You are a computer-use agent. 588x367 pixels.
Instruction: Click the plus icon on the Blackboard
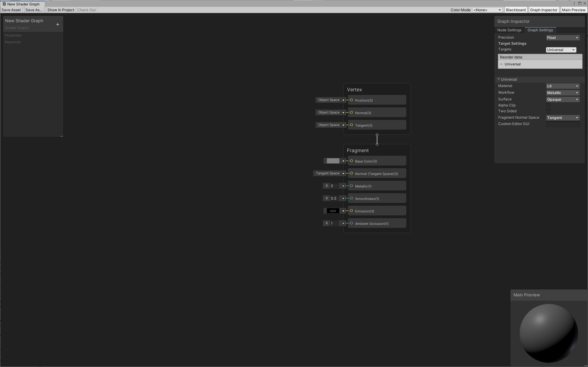pos(58,24)
